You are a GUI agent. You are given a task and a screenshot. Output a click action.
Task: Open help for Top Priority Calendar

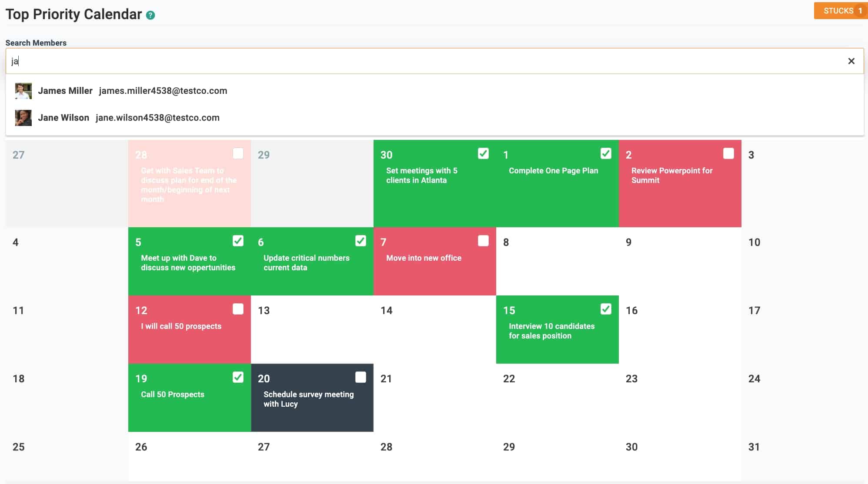pyautogui.click(x=150, y=15)
